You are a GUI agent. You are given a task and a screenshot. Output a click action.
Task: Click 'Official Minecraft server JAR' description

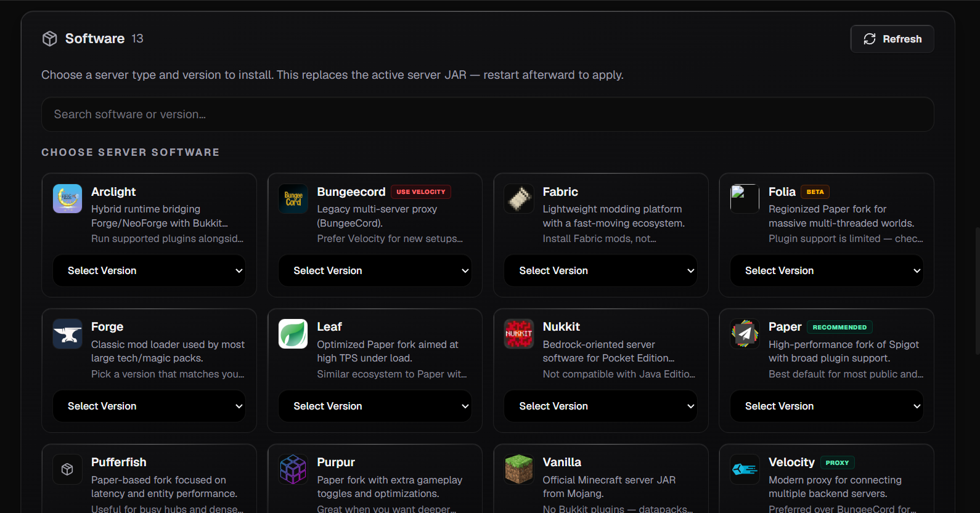(609, 480)
